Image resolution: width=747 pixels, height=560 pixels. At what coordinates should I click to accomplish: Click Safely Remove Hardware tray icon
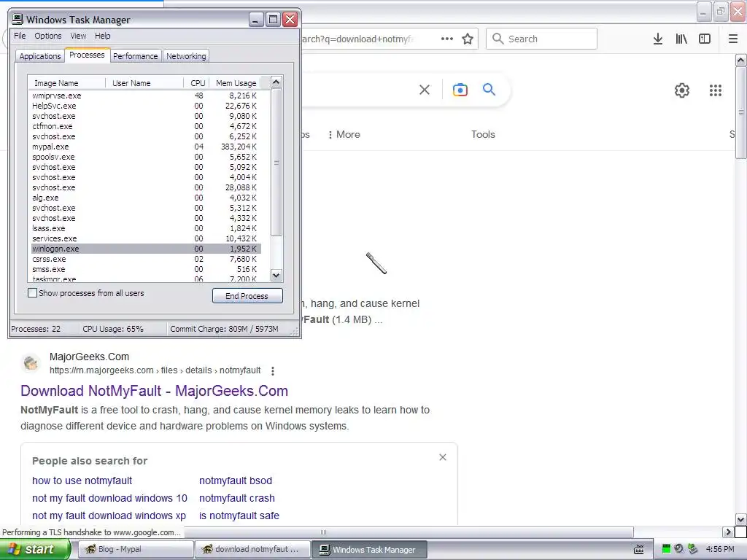point(692,549)
